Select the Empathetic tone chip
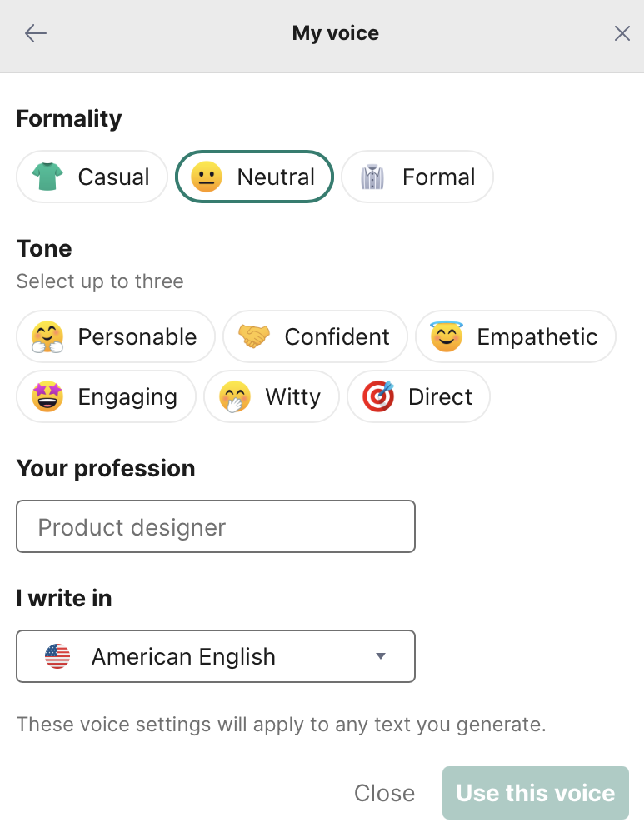The width and height of the screenshot is (644, 837). 515,336
